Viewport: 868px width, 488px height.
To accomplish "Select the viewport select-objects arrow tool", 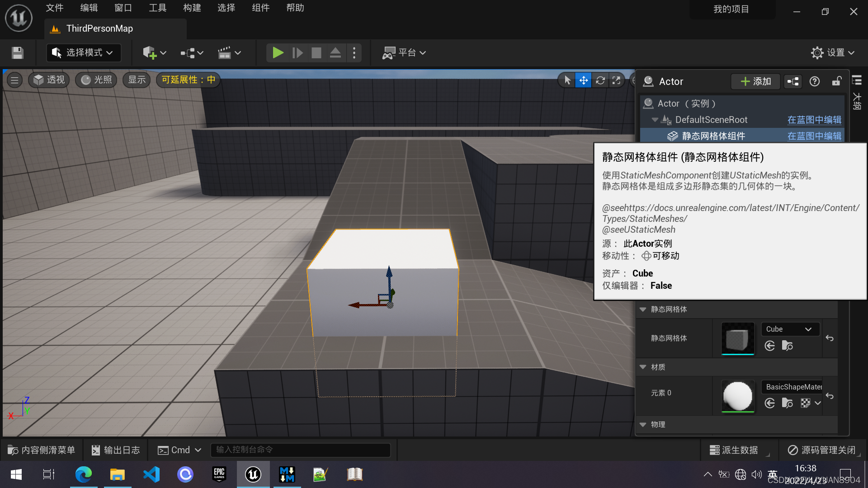I will (567, 80).
